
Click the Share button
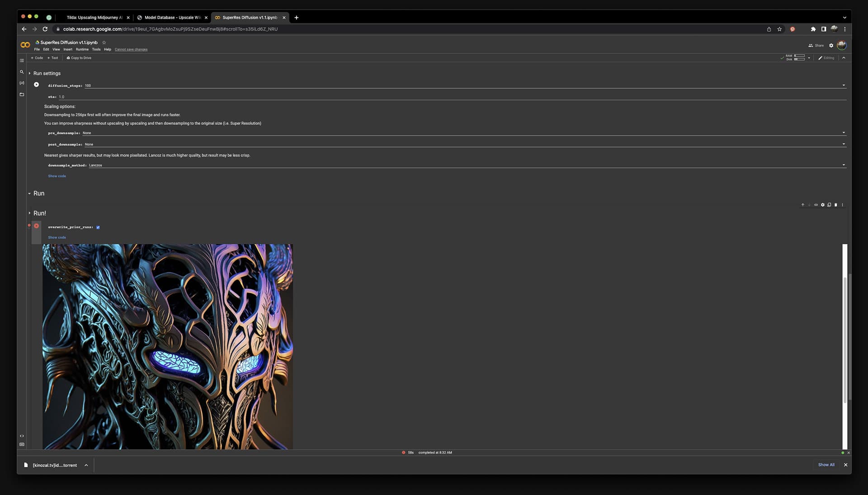(x=816, y=45)
